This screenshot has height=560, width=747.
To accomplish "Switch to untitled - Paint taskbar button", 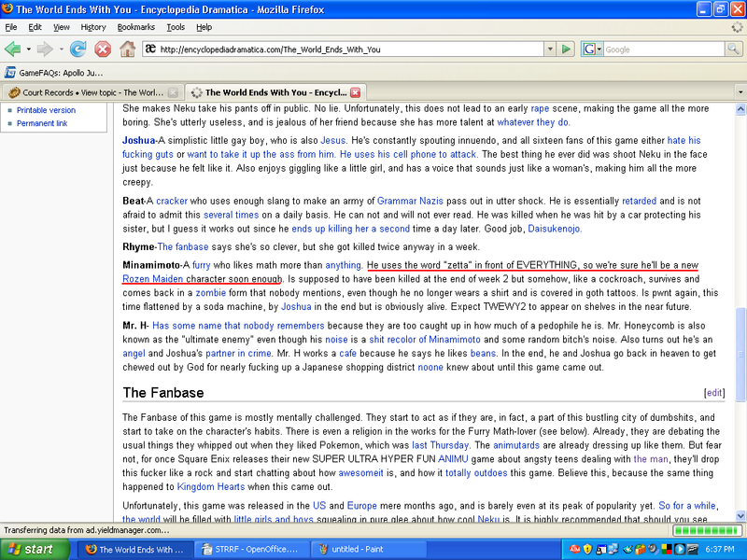I will point(367,550).
